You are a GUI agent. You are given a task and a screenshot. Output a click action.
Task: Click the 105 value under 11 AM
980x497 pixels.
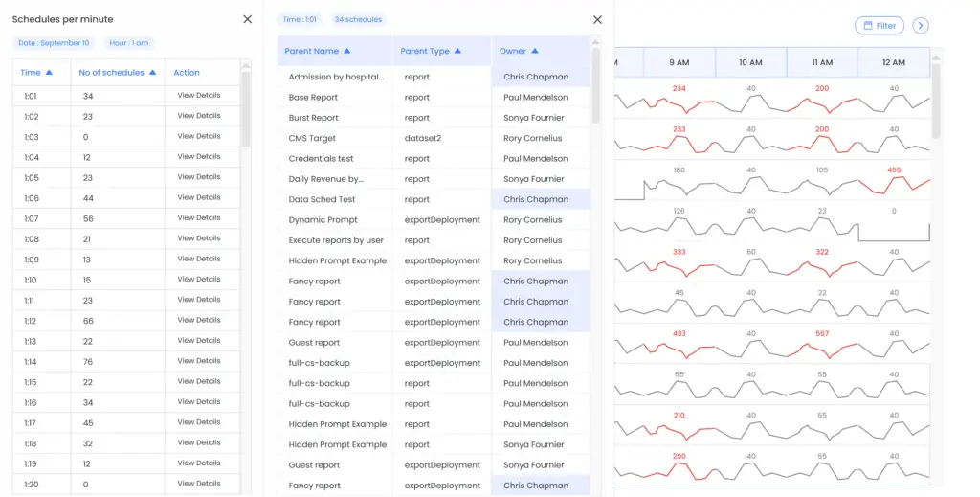[x=822, y=170]
